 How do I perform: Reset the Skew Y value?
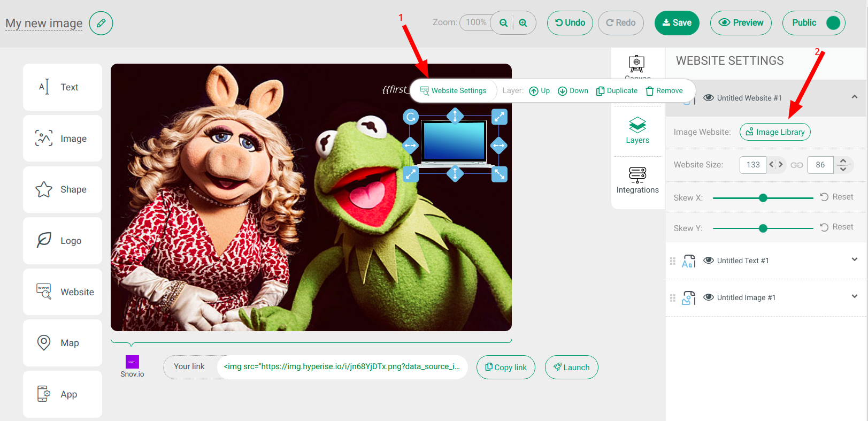pyautogui.click(x=837, y=227)
